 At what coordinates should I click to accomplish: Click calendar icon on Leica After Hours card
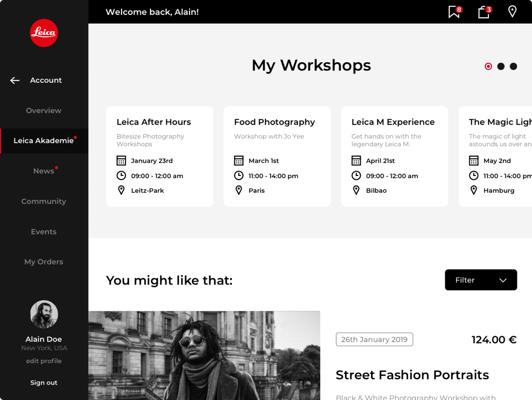[x=121, y=160]
